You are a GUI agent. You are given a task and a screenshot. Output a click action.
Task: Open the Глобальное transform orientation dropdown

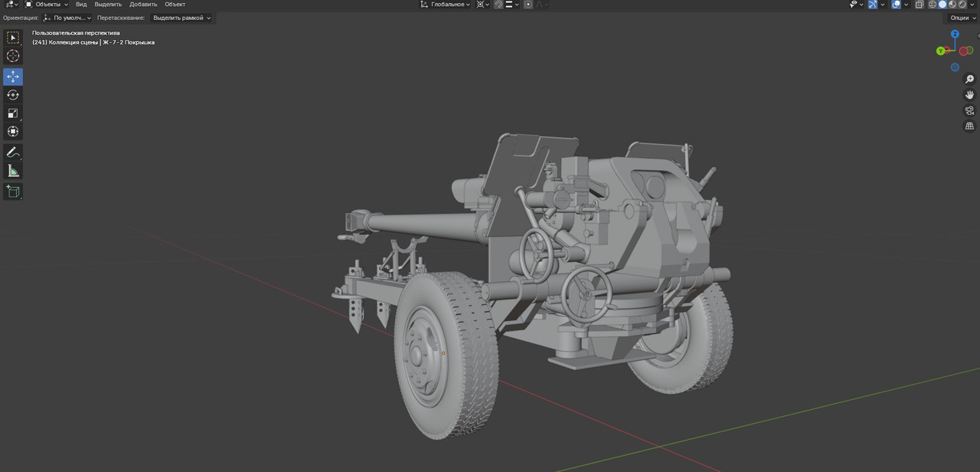pos(445,4)
